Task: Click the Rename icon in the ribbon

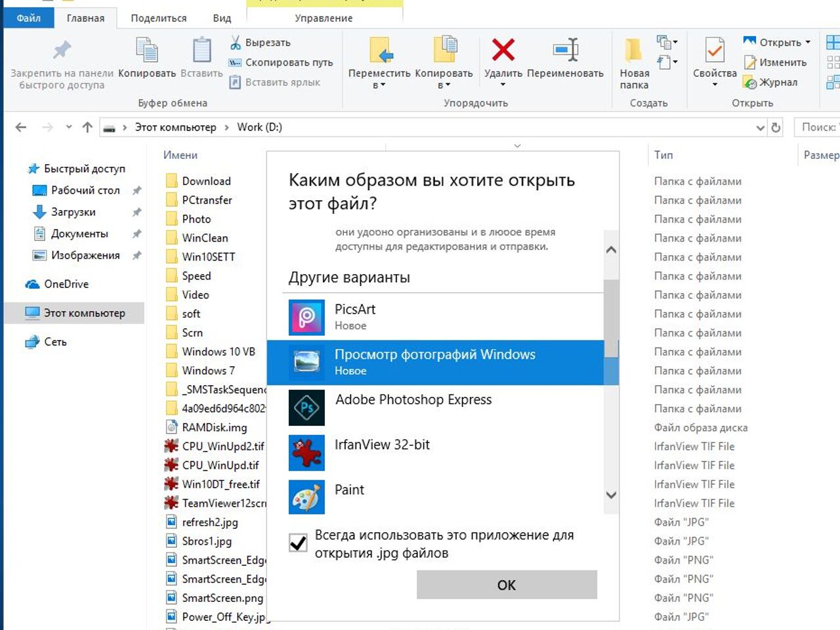Action: pyautogui.click(x=566, y=50)
